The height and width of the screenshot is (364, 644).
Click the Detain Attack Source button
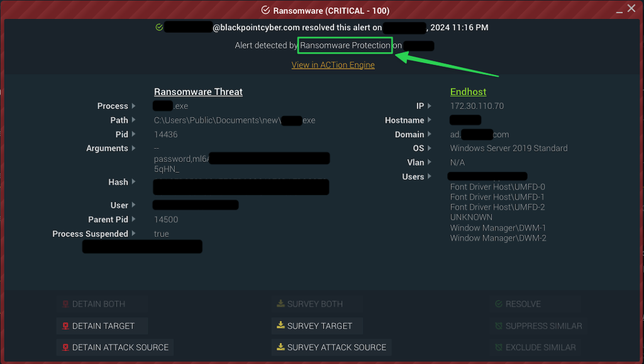coord(115,347)
